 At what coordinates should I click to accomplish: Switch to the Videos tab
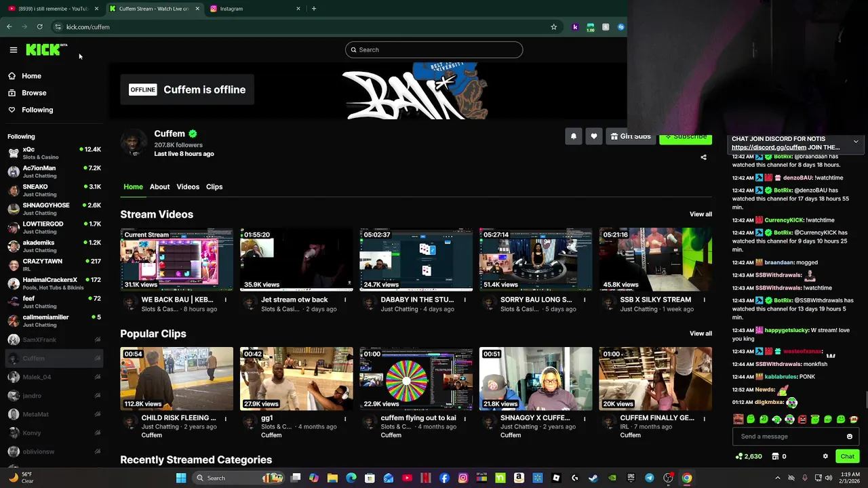pos(188,186)
